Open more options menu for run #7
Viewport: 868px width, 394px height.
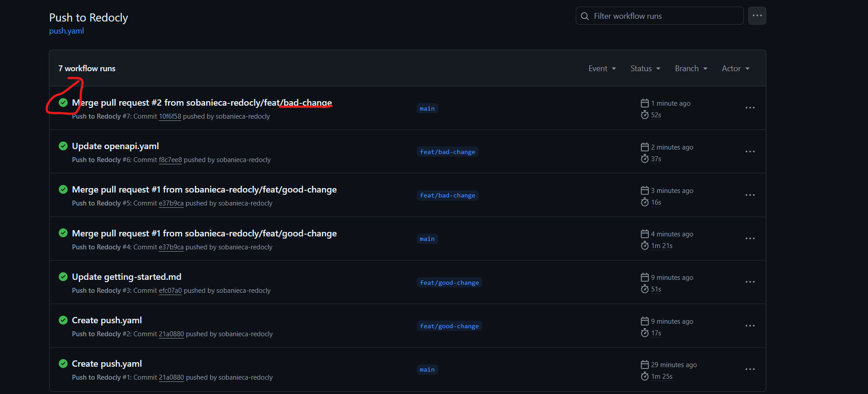750,108
